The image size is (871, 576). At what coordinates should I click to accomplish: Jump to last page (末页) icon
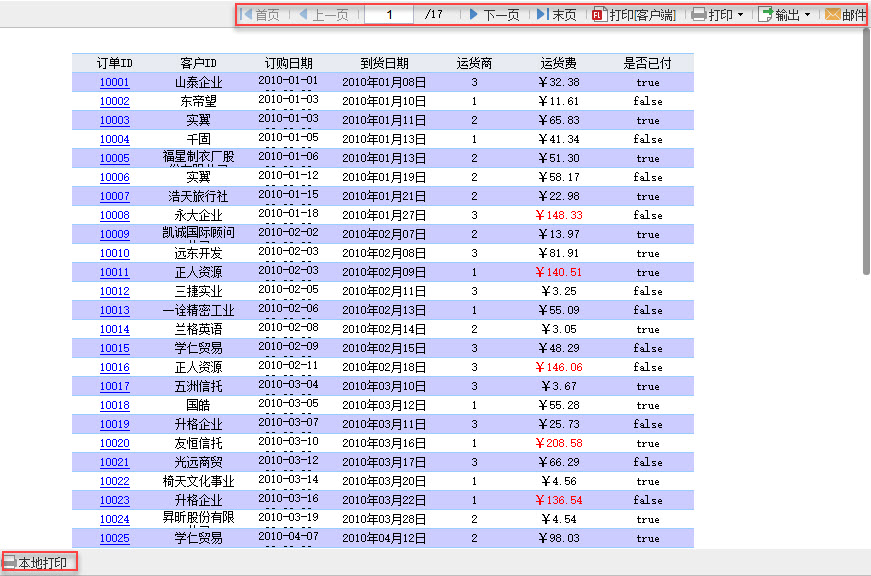point(542,14)
